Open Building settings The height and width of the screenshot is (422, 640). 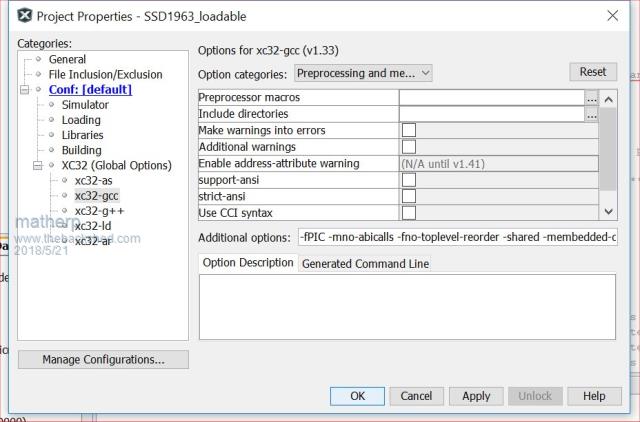81,150
